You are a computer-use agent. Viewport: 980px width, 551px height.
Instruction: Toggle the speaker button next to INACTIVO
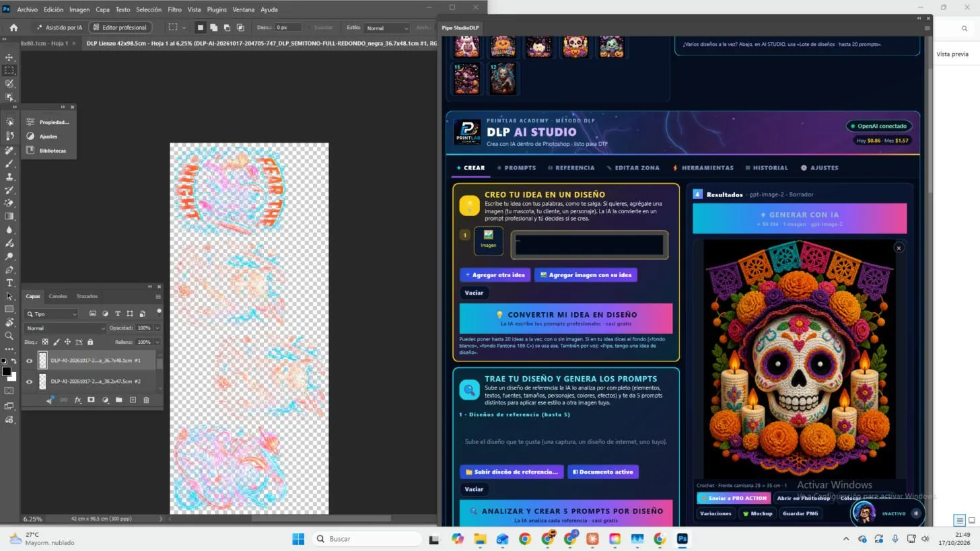coord(916,513)
